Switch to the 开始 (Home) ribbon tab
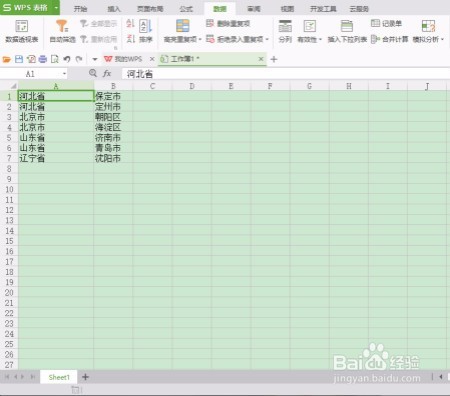450x396 pixels. click(80, 9)
